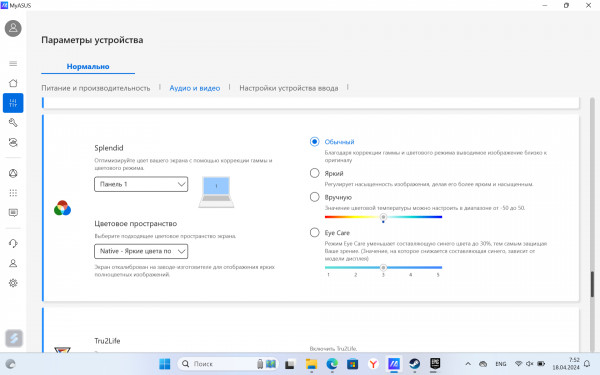
Task: Open File Explorer from taskbar
Action: click(x=311, y=364)
